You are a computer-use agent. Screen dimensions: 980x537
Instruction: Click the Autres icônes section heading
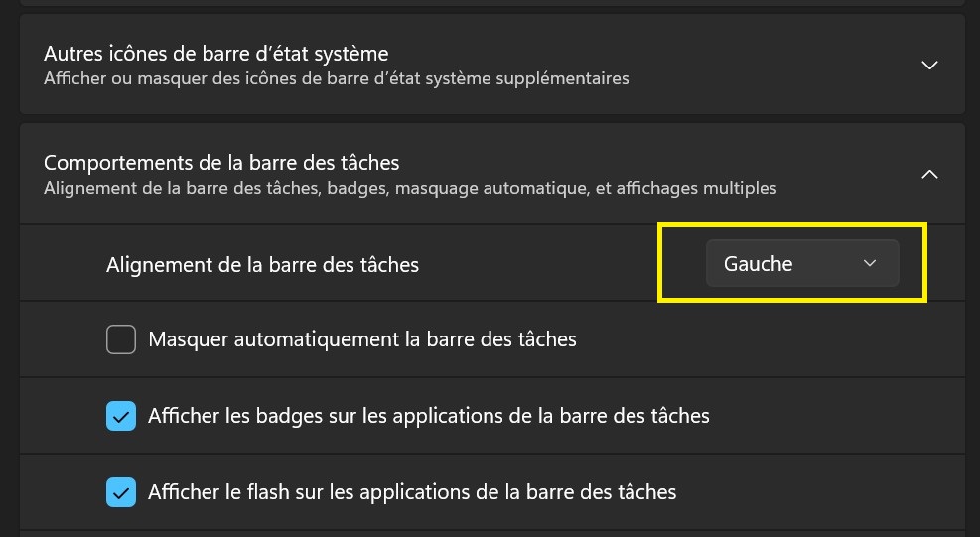click(x=215, y=53)
